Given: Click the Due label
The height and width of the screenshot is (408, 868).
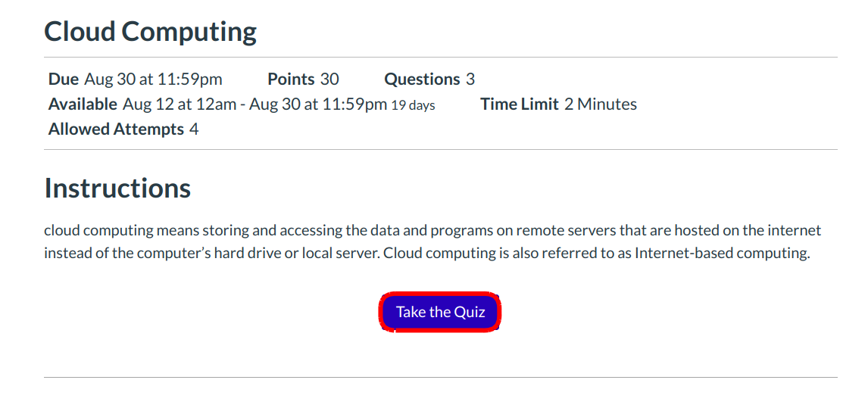Looking at the screenshot, I should pyautogui.click(x=64, y=79).
